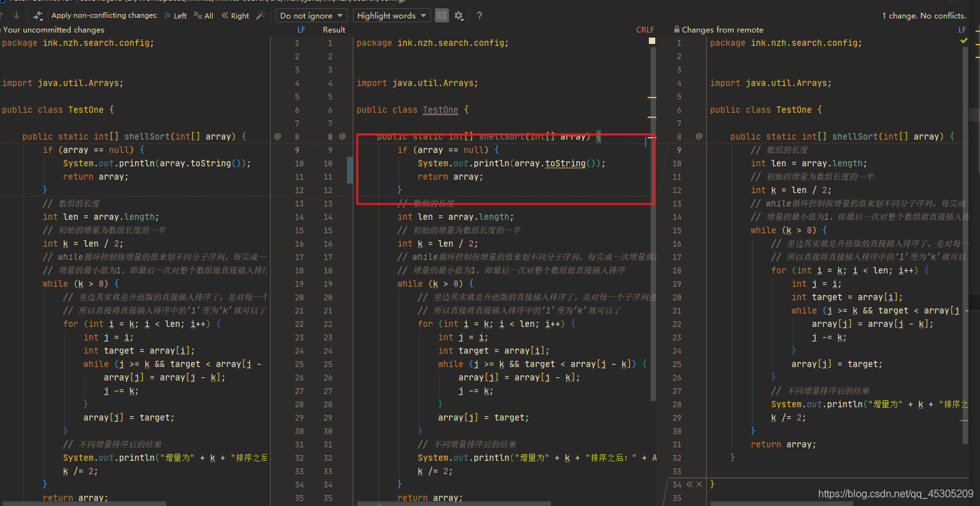Apply non-conflicting changes from Left
Viewport: 980px width, 506px height.
point(175,16)
